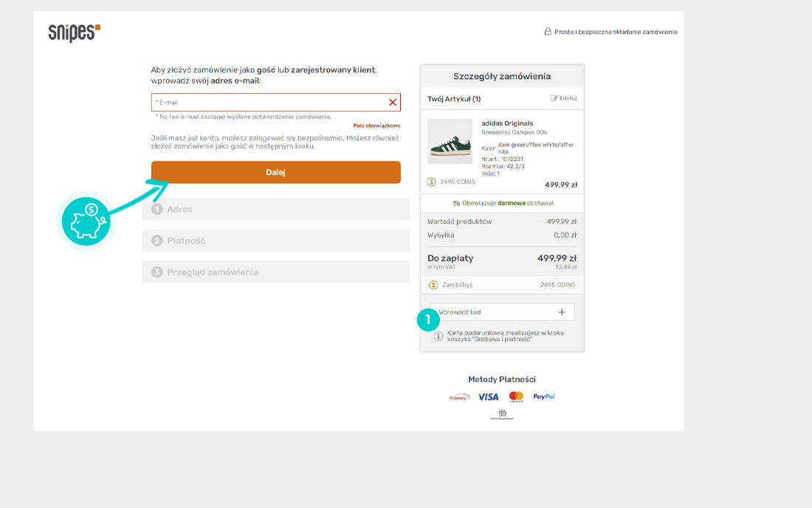This screenshot has width=812, height=508.
Task: Click the Edytuj link in order details
Action: coord(563,98)
